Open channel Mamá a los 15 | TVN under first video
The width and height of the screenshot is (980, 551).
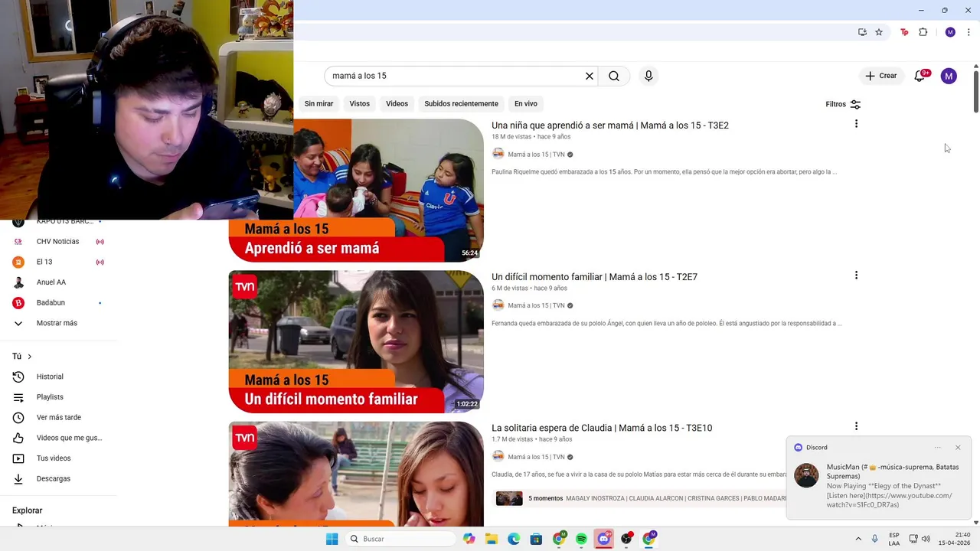coord(536,155)
